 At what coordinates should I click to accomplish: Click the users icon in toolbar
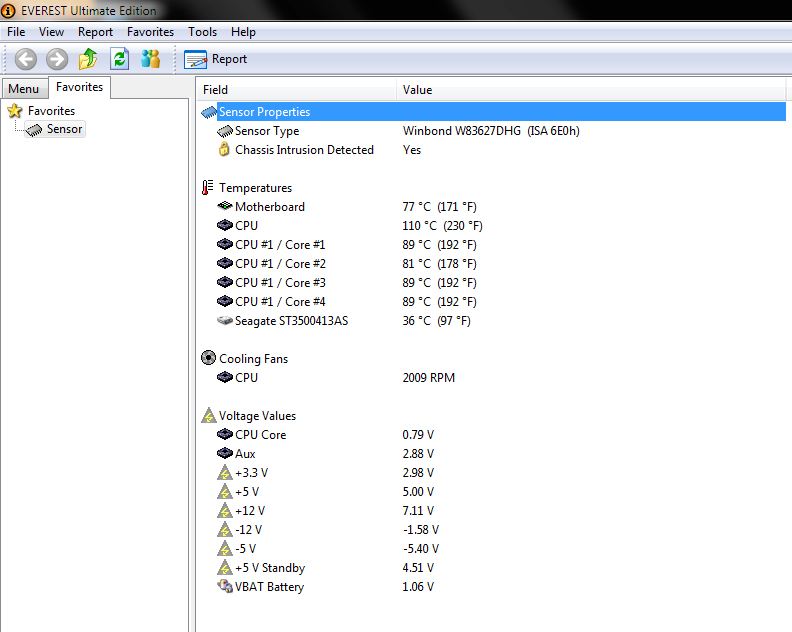click(150, 59)
